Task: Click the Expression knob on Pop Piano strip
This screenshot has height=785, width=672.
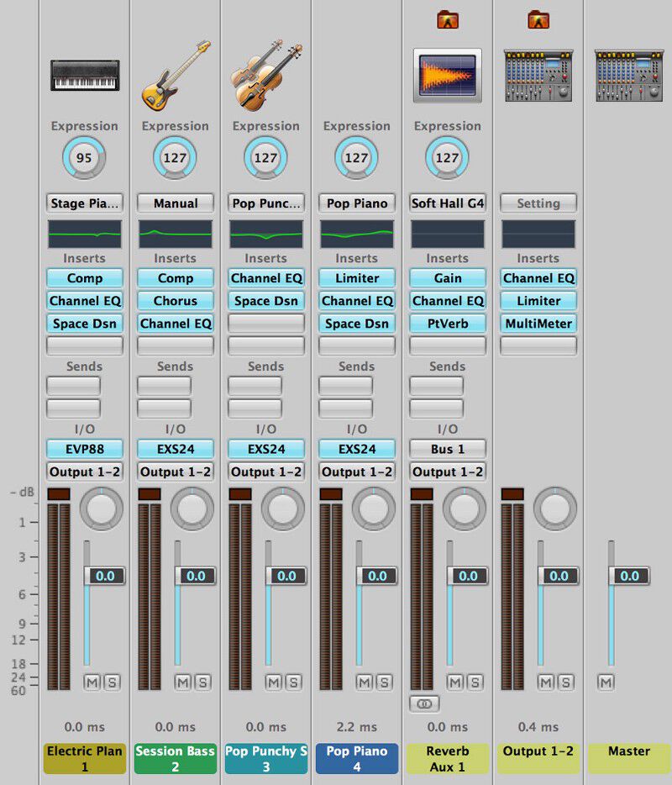Action: tap(356, 158)
